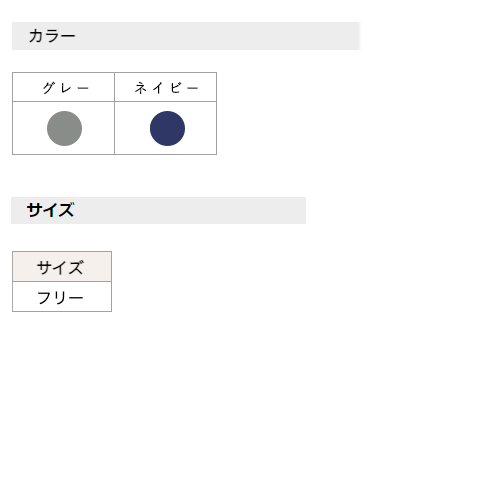Click empty right end of カラー header bar
The width and height of the screenshot is (500, 500).
[333, 36]
